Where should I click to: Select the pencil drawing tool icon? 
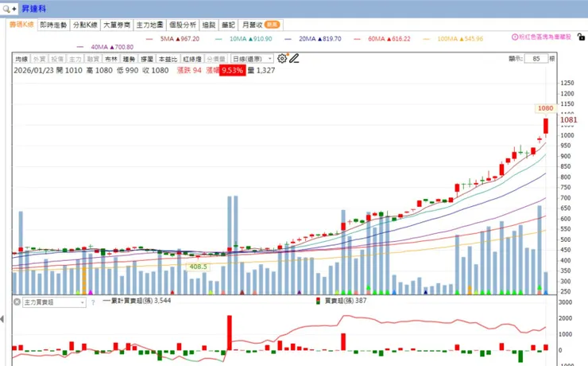[294, 59]
